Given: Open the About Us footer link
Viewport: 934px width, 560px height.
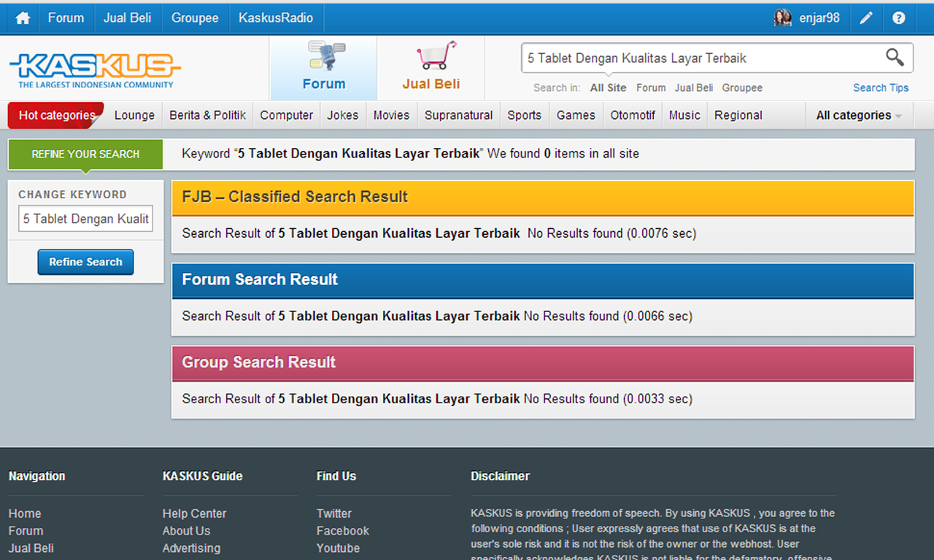Looking at the screenshot, I should (x=186, y=531).
